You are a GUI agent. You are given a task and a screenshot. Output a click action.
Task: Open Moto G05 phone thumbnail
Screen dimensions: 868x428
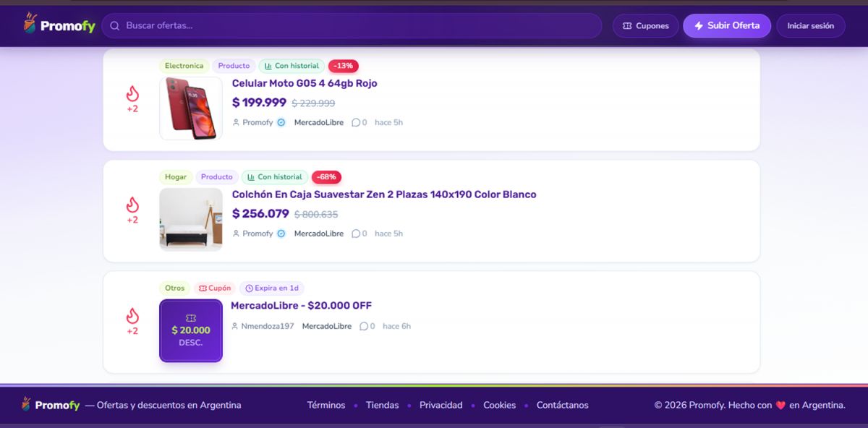(191, 108)
